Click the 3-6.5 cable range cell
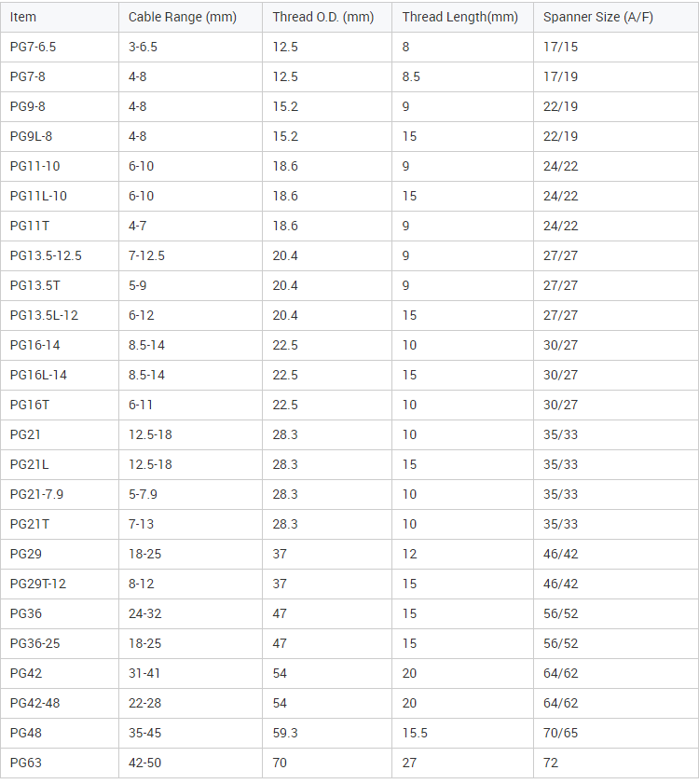Viewport: 699px width, 784px height. 143,47
